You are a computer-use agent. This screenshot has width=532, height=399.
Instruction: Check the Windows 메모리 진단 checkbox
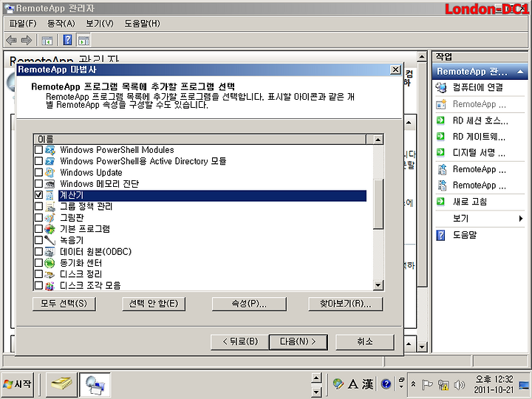tap(38, 183)
